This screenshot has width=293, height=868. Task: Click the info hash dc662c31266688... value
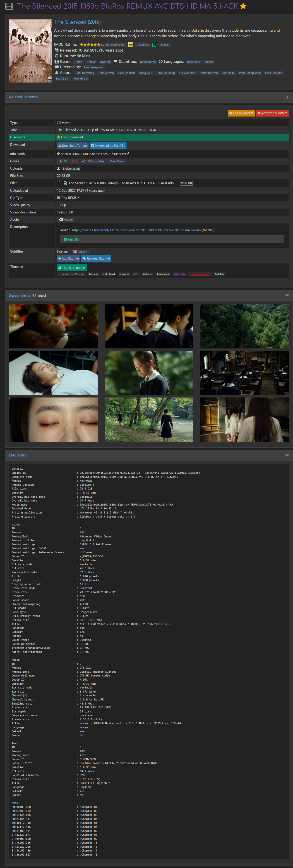tap(93, 154)
